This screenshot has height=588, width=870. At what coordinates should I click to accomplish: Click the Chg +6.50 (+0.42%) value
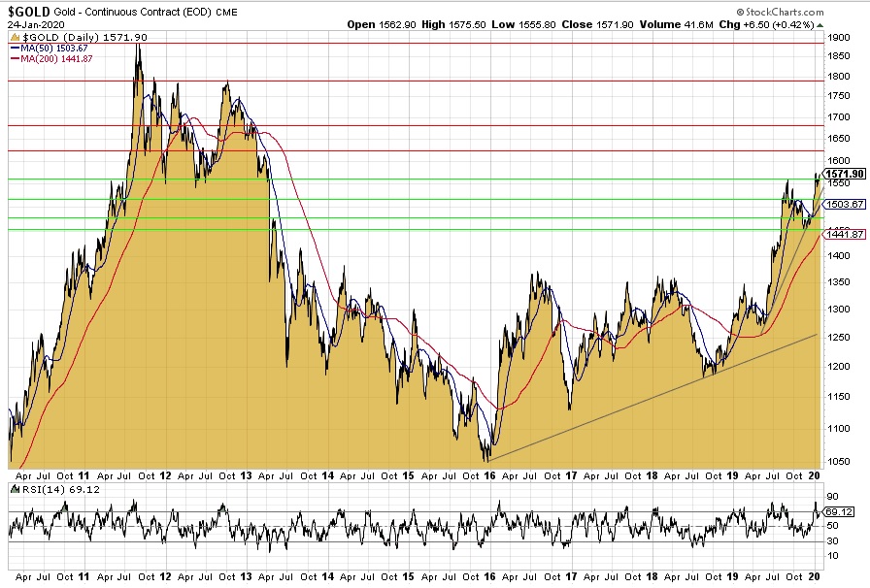[770, 23]
